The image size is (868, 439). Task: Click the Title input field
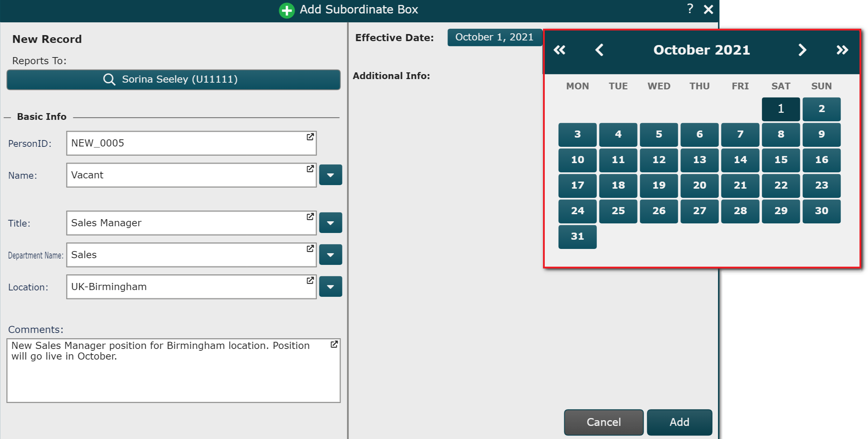click(191, 223)
